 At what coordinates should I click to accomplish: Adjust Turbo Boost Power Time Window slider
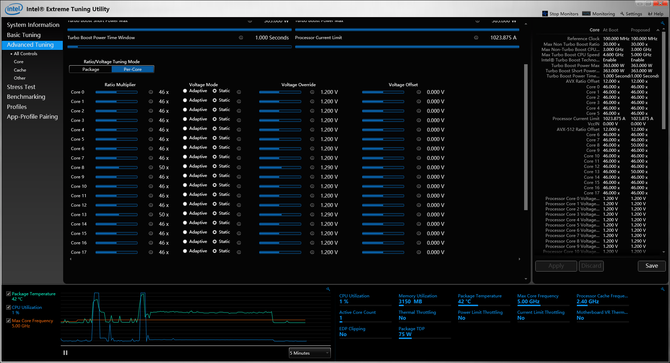tap(179, 47)
